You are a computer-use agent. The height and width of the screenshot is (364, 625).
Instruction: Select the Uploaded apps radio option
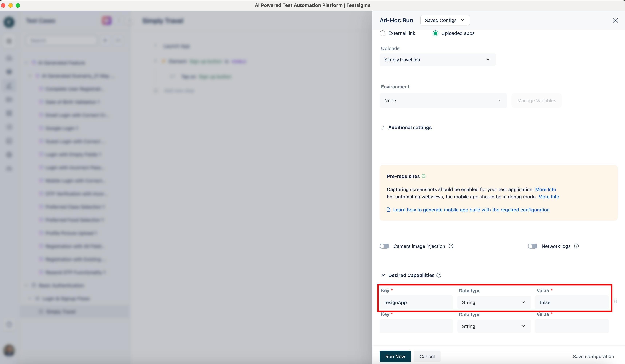pyautogui.click(x=436, y=33)
